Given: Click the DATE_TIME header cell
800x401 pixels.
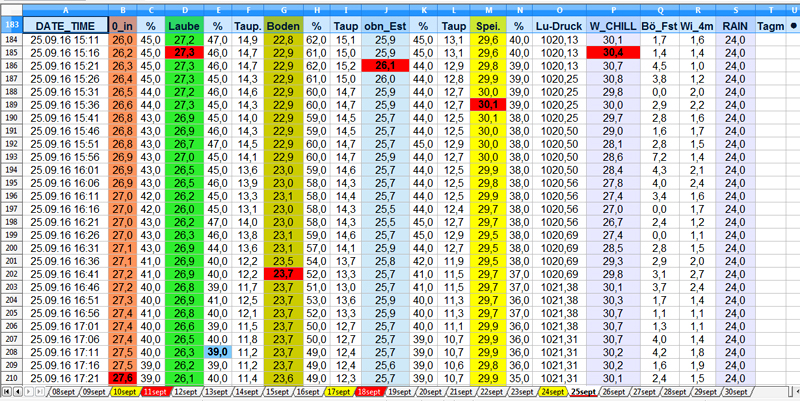Looking at the screenshot, I should 65,26.
